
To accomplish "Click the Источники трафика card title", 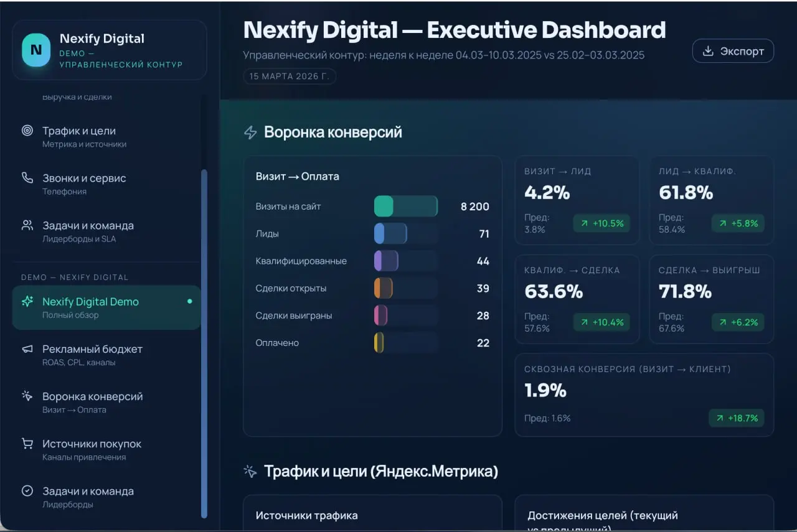I will coord(307,515).
